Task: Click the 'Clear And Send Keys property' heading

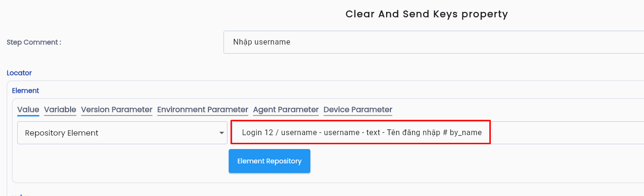Action: (x=426, y=14)
